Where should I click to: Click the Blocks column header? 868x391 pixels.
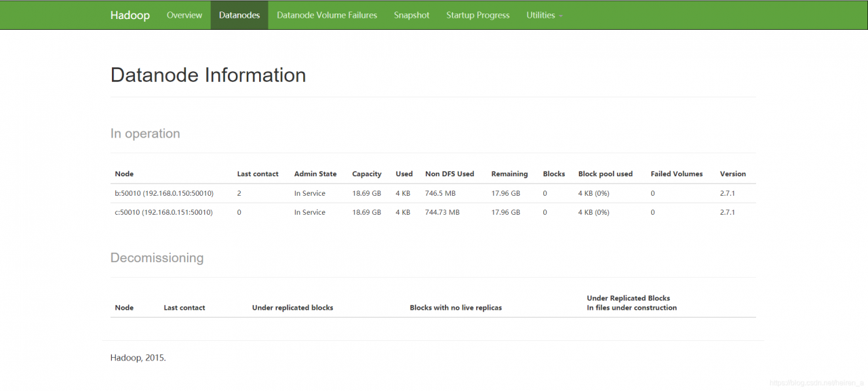(x=554, y=174)
